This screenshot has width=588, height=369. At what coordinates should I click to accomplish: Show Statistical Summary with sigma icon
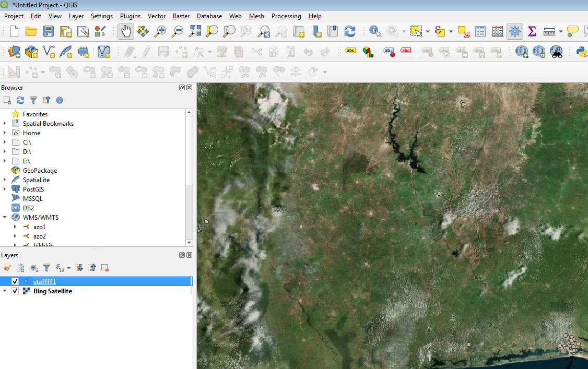click(532, 31)
